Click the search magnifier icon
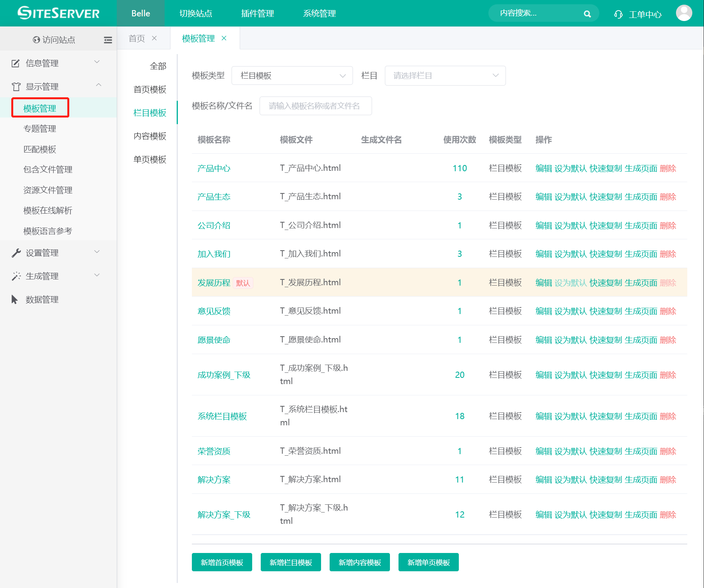 pyautogui.click(x=587, y=14)
